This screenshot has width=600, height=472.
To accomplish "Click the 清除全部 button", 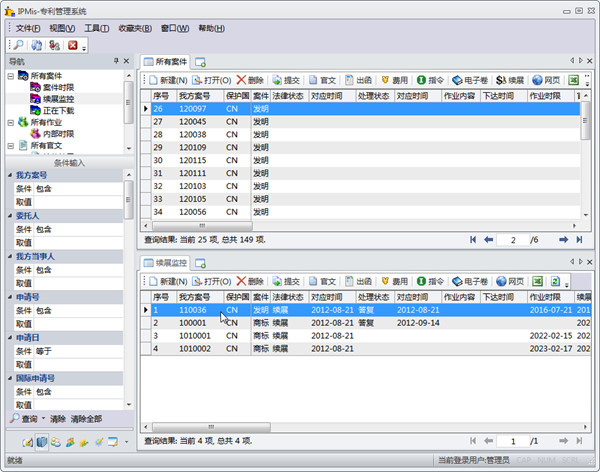I will pyautogui.click(x=86, y=419).
